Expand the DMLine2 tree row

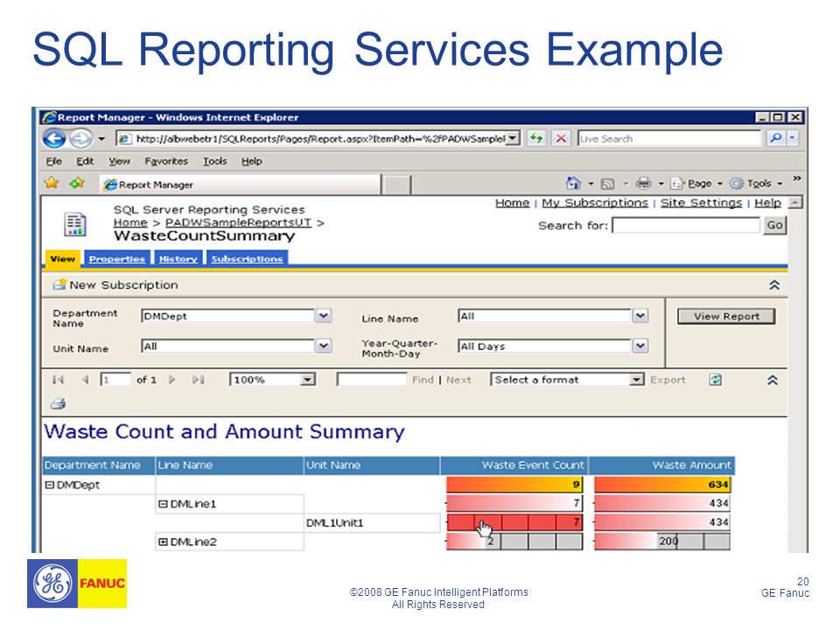(163, 542)
